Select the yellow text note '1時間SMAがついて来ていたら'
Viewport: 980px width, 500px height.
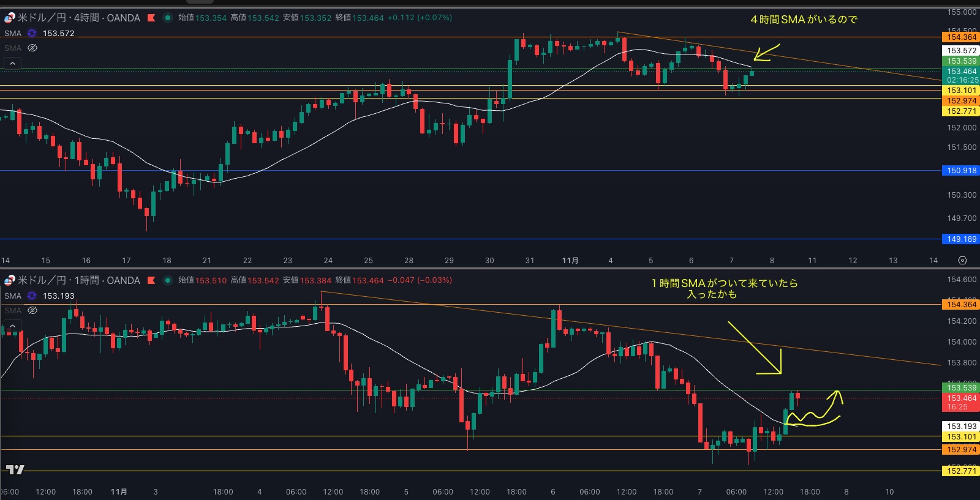coord(724,283)
